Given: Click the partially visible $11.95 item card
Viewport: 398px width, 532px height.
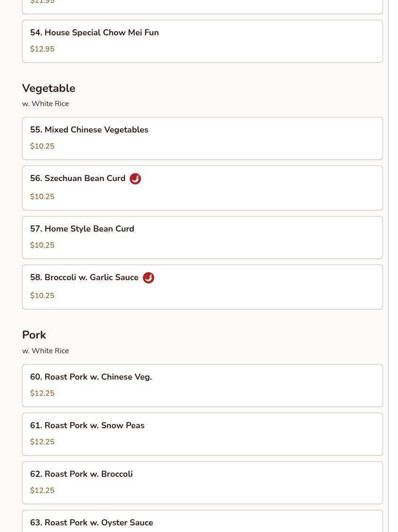Looking at the screenshot, I should tap(202, 7).
